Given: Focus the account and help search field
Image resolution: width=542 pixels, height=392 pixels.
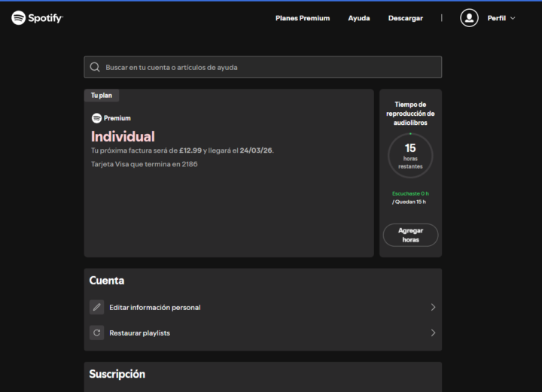Looking at the screenshot, I should point(267,67).
